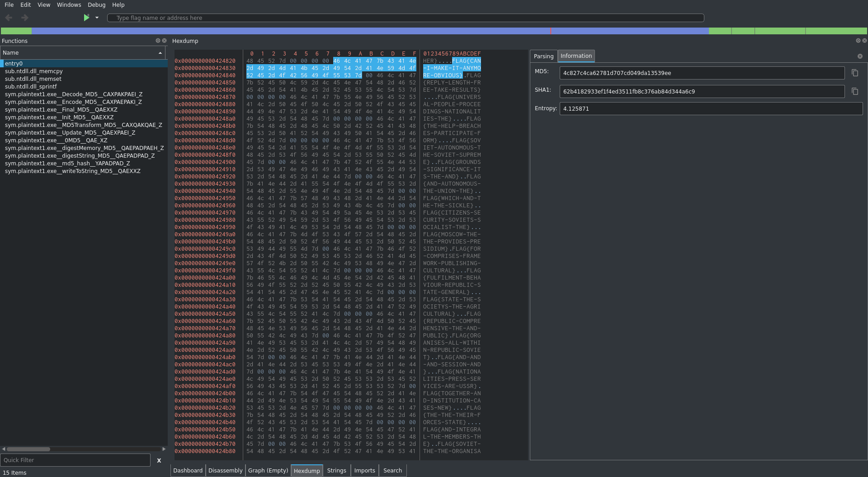Click ASCII text FLAG{CITIZENS-SE
868x477 pixels.
click(x=452, y=213)
